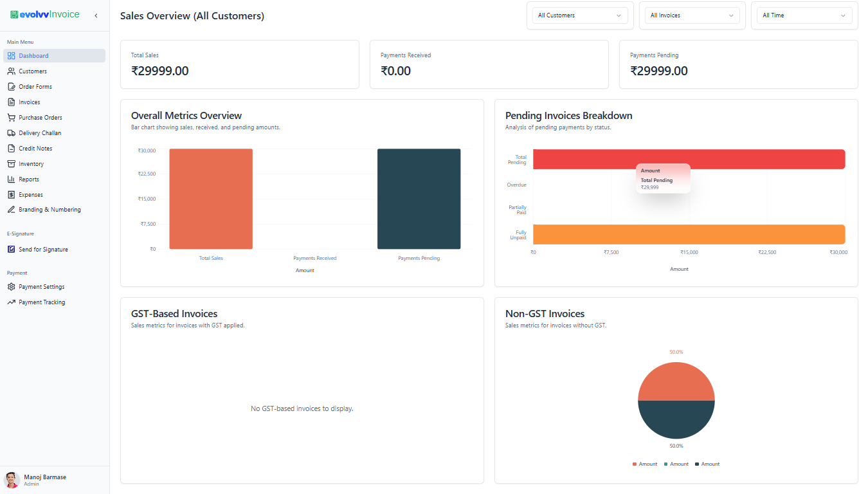Click the Payment Settings gear icon
The width and height of the screenshot is (868, 494).
12,287
